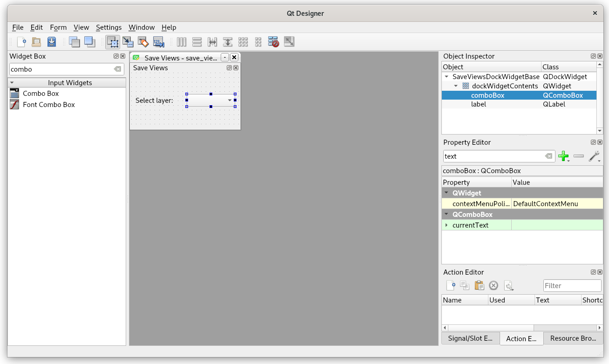
Task: Switch to Edit Signals/Slots mode icon
Action: pyautogui.click(x=128, y=42)
